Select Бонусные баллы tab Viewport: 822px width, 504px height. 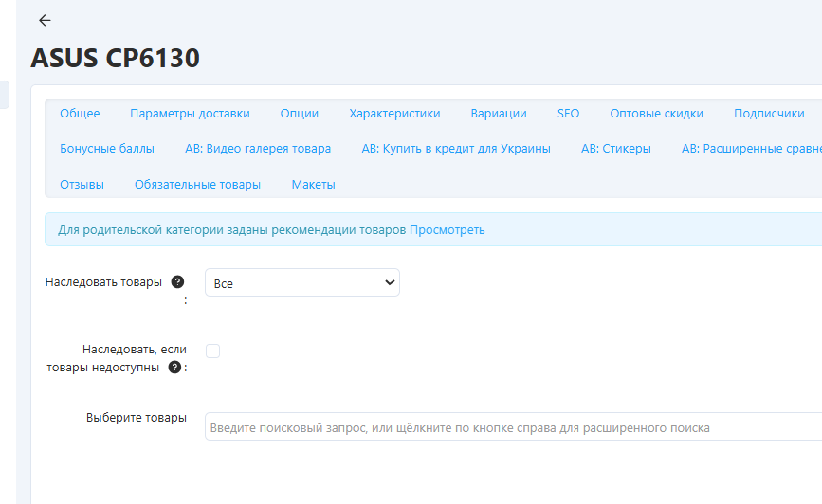tap(107, 149)
